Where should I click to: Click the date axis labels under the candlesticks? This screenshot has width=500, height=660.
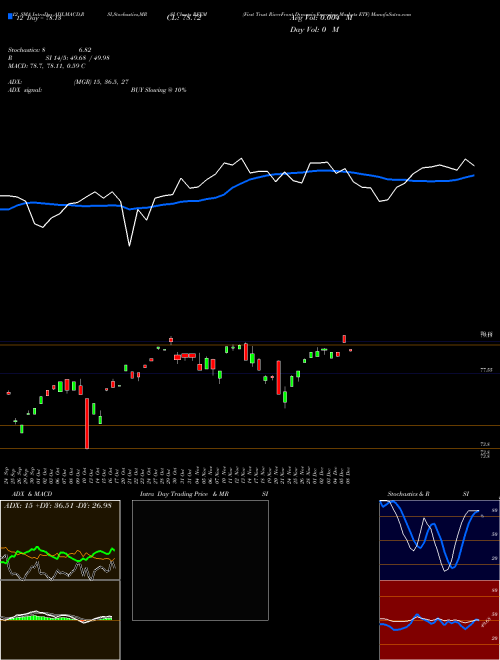coord(178,474)
